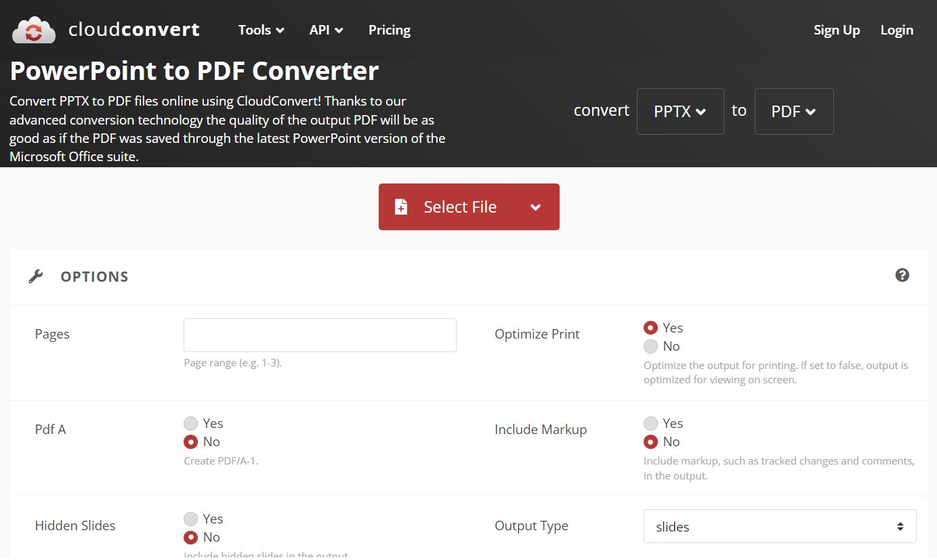Click the Pages range input field
937x560 pixels.
coord(320,335)
